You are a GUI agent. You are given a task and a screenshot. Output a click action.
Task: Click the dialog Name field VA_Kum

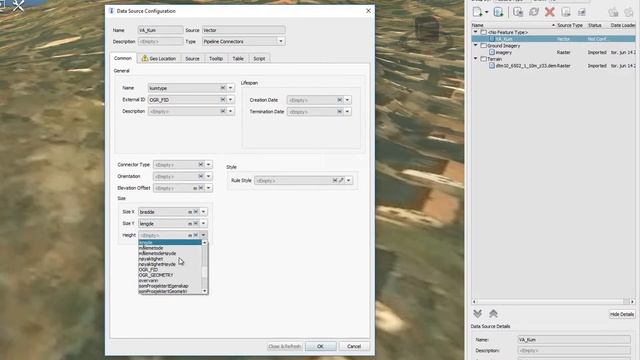coord(160,30)
